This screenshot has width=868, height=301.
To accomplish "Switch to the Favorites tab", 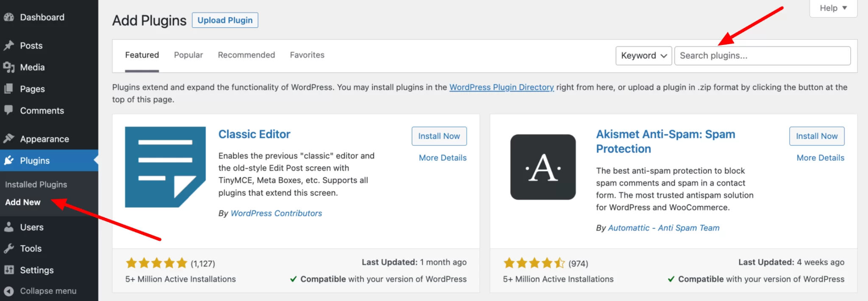I will pos(307,55).
